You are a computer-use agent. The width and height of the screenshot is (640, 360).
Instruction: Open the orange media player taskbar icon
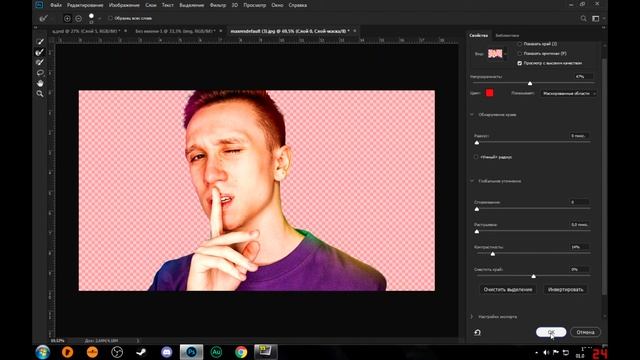click(67, 352)
